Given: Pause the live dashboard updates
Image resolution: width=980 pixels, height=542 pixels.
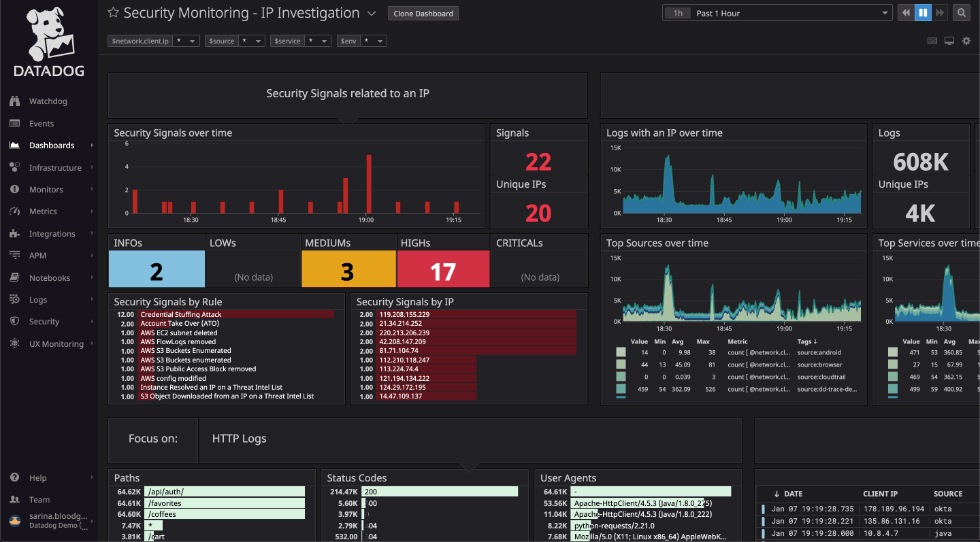Looking at the screenshot, I should click(925, 12).
